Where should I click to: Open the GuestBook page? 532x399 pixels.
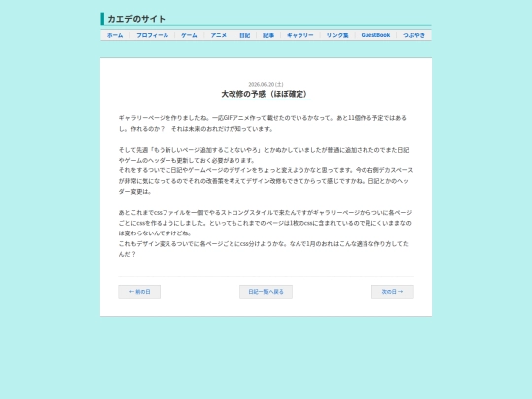[375, 35]
